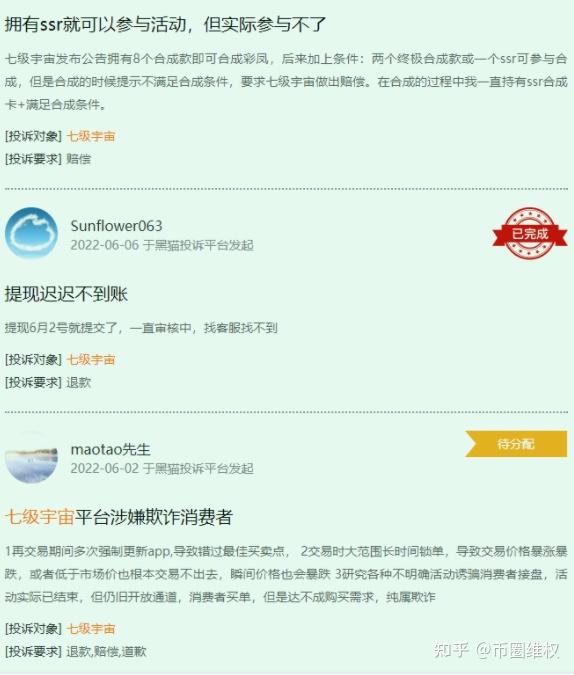Open complaint titled 提现迟迟不到账
This screenshot has width=574, height=675.
[66, 294]
